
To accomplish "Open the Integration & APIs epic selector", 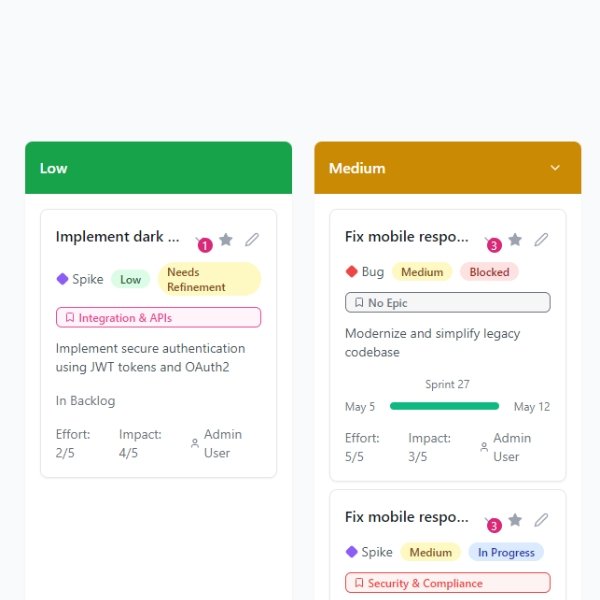I will [x=158, y=318].
